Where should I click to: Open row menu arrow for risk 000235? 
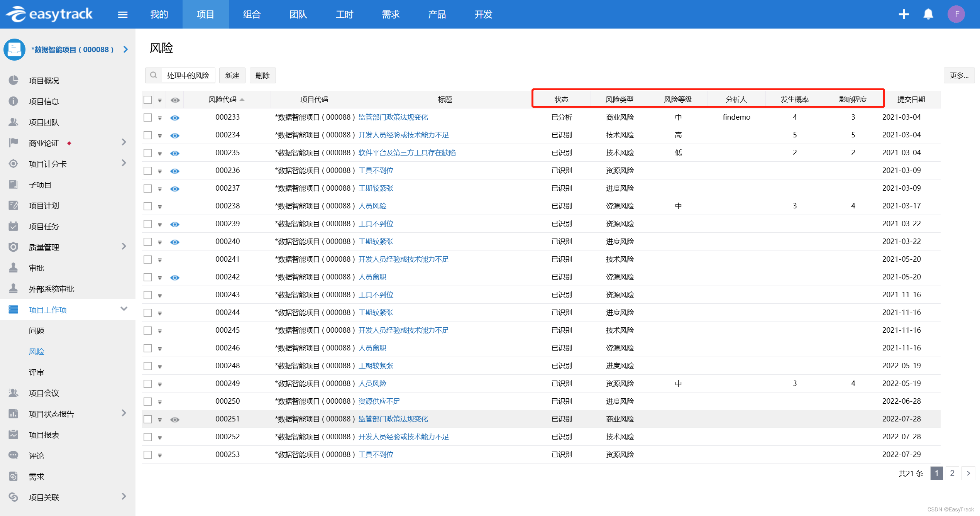click(159, 154)
